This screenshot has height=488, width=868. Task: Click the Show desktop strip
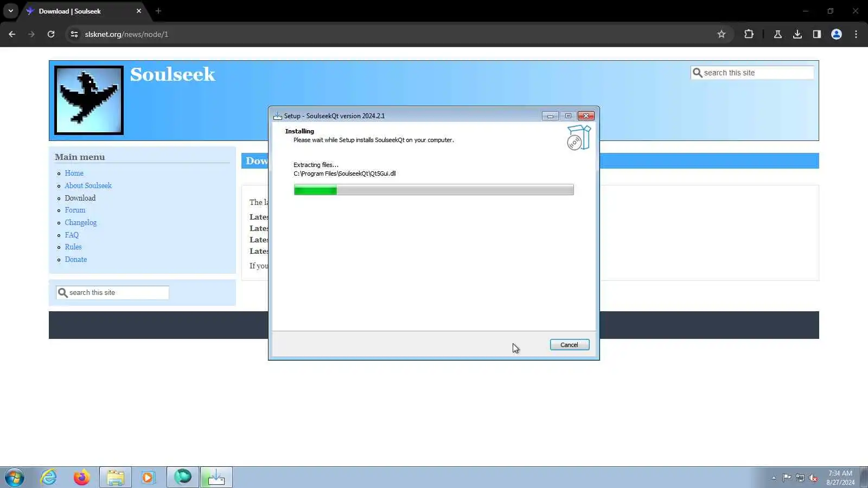tap(864, 478)
